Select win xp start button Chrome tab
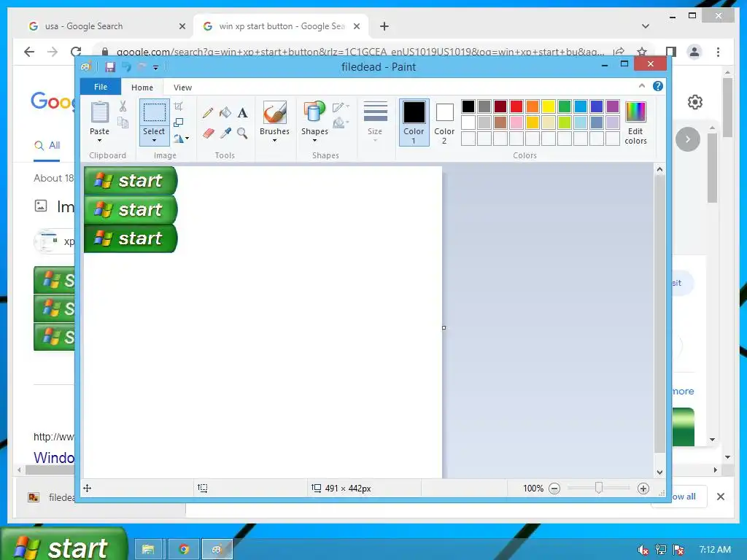 click(x=281, y=26)
